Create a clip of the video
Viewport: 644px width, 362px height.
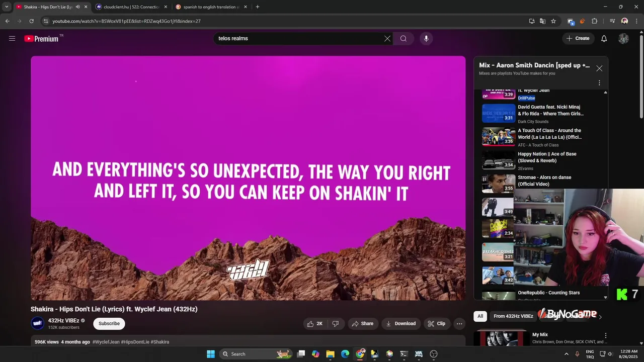(437, 324)
